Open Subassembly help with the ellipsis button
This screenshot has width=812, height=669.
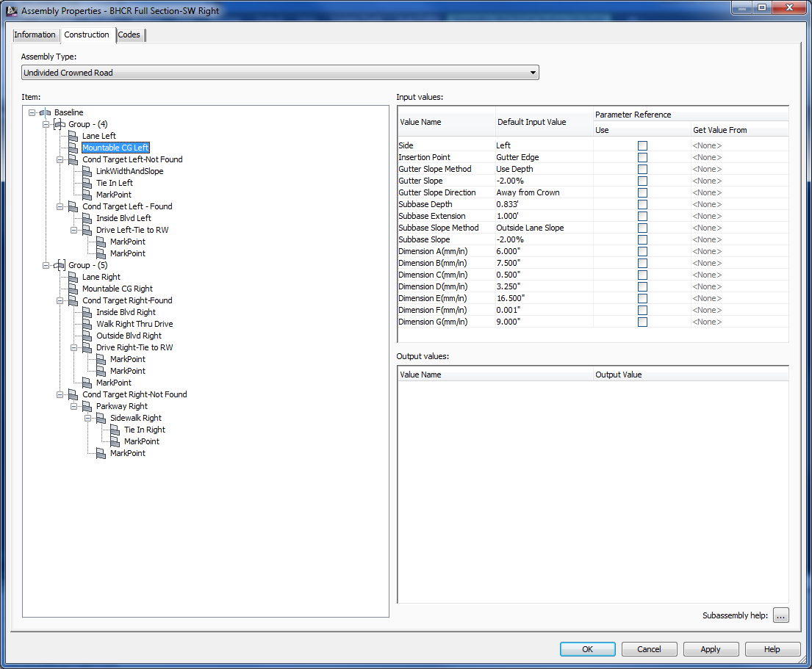coord(780,615)
